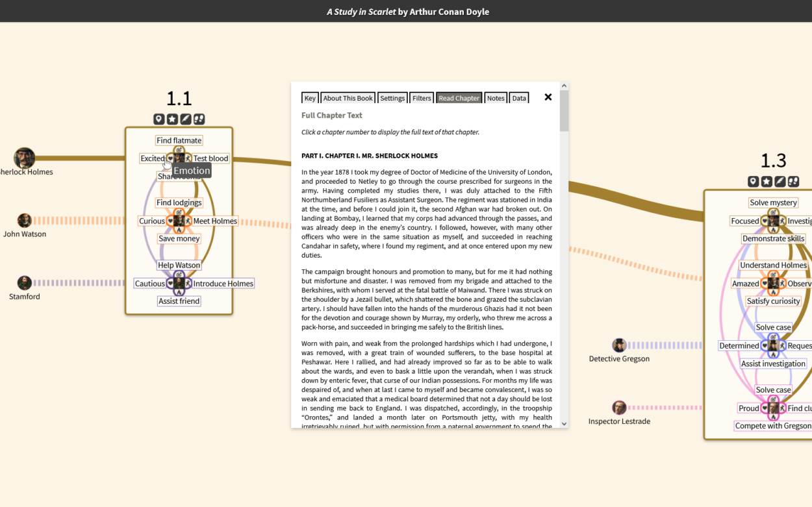This screenshot has height=507, width=812.
Task: Open the Key tab
Action: click(x=310, y=98)
